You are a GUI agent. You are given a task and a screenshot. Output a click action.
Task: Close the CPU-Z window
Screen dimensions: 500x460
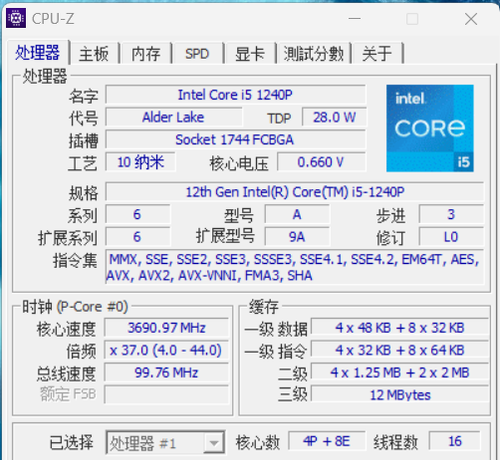click(x=471, y=19)
